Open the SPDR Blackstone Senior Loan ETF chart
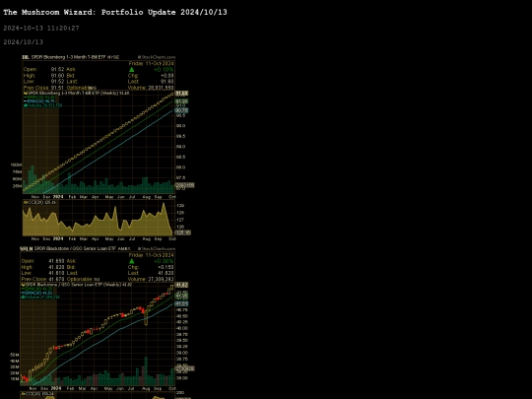Viewport: 532px width, 399px height. (102, 322)
